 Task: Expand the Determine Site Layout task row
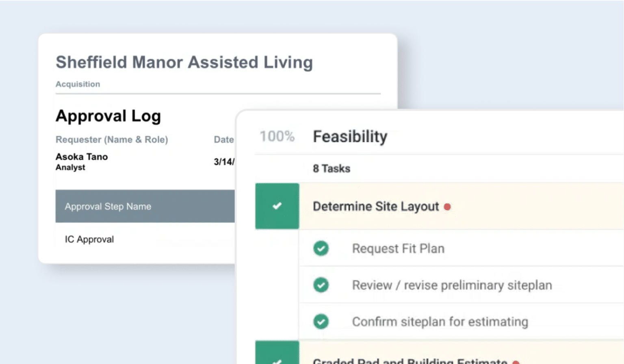375,206
